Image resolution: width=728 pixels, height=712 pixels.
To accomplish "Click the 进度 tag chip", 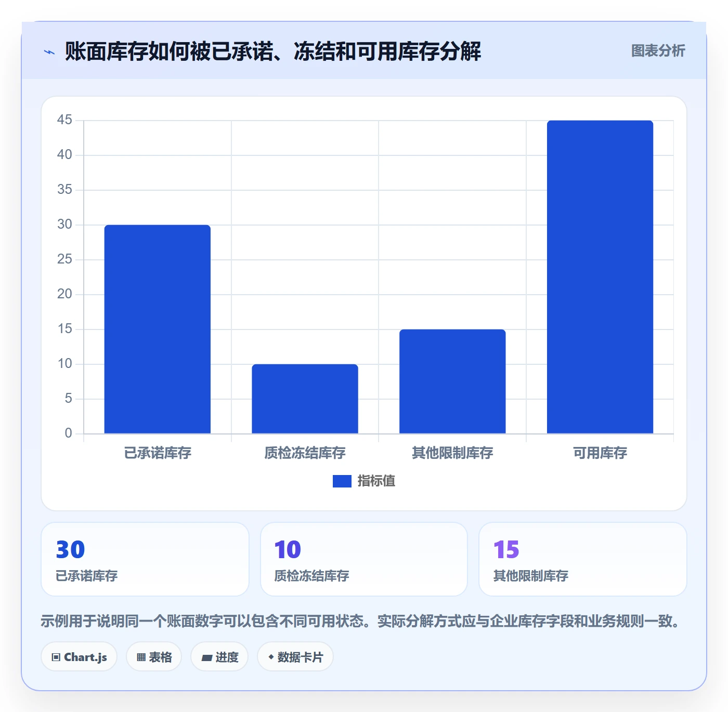I will (x=219, y=657).
